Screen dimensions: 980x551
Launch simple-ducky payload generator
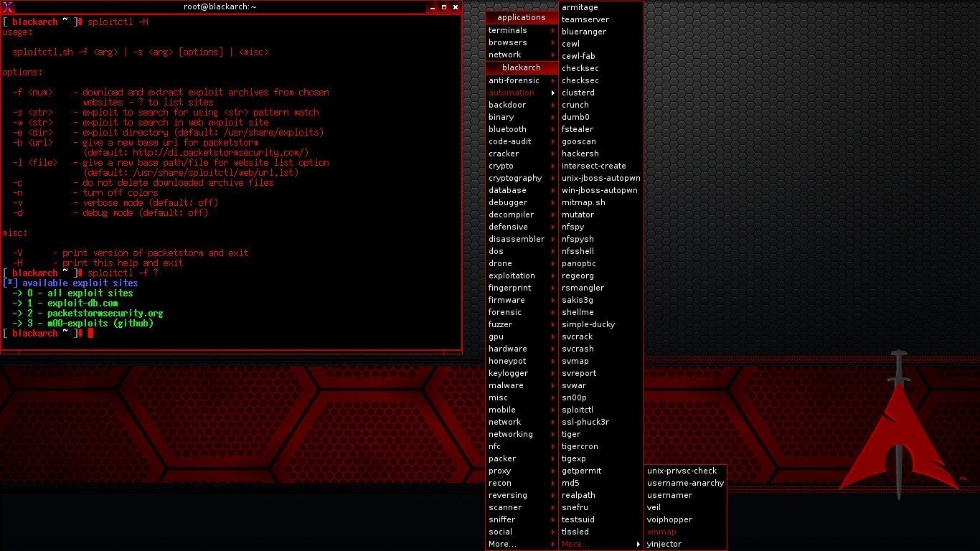click(588, 324)
